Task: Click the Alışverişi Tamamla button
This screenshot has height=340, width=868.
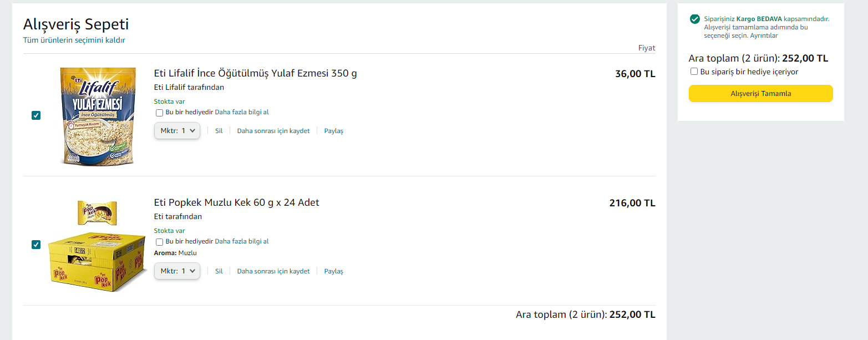Action: tap(760, 93)
